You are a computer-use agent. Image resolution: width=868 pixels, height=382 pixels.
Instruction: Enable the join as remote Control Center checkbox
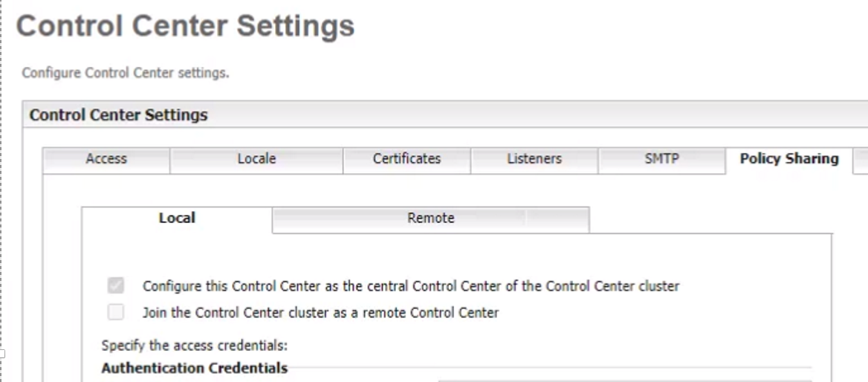[116, 313]
